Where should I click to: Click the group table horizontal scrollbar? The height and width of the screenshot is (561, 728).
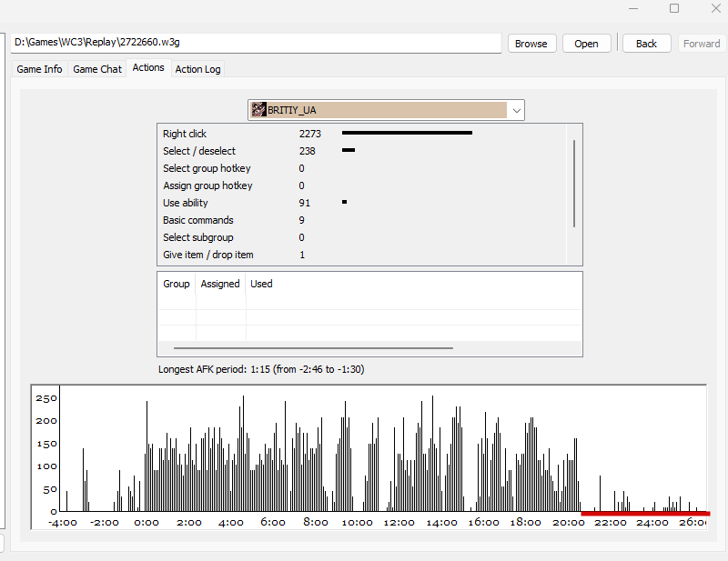click(313, 348)
